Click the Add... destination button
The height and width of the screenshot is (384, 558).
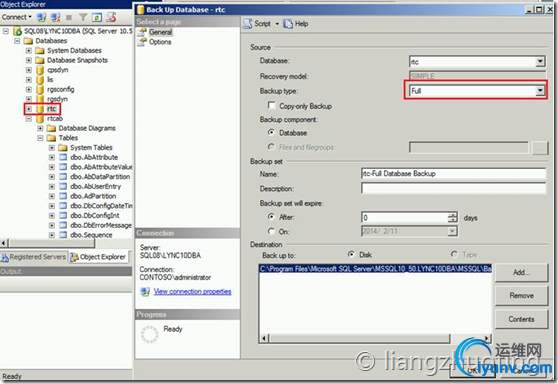click(x=521, y=272)
